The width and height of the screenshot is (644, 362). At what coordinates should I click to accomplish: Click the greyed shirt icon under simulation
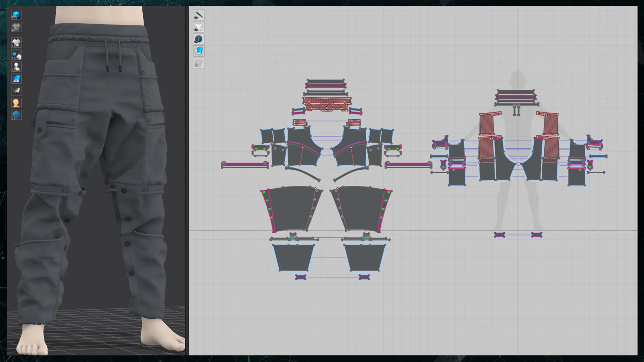coord(16,27)
